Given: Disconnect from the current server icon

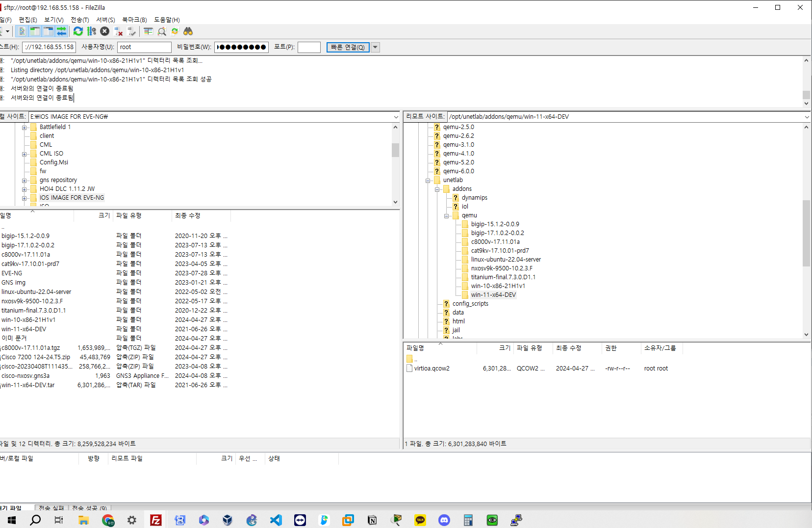Looking at the screenshot, I should [x=118, y=31].
